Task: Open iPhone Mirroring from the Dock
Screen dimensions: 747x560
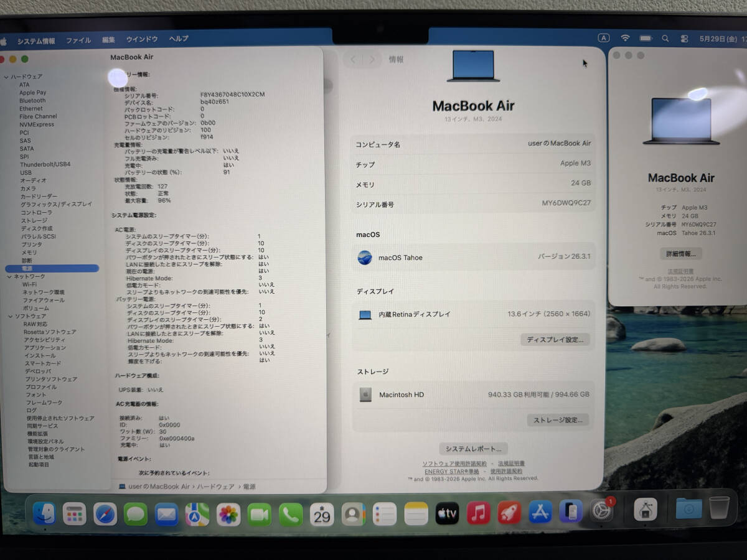Action: pyautogui.click(x=571, y=511)
